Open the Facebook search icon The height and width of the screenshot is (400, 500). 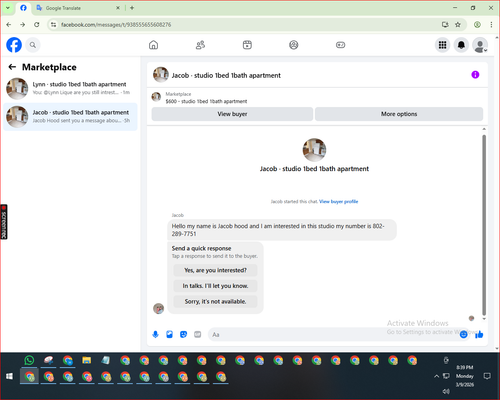point(33,45)
